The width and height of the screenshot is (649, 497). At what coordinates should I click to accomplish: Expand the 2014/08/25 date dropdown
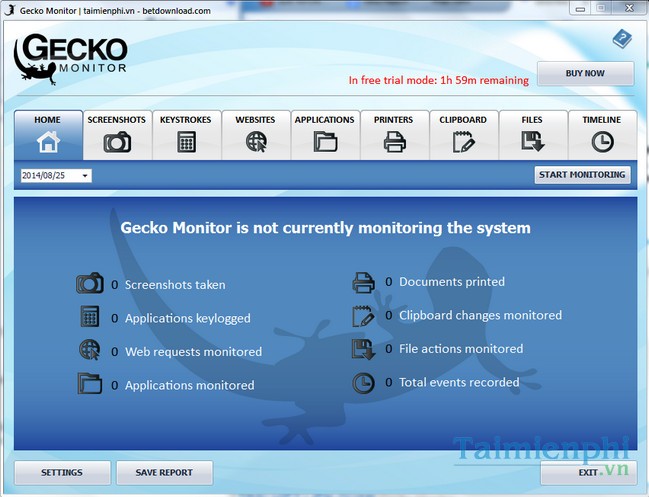pos(85,175)
